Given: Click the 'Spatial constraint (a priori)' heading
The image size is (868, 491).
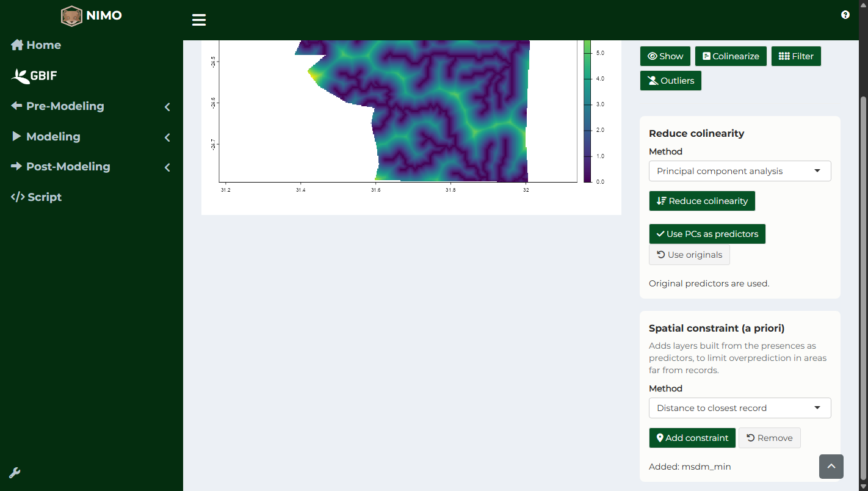Looking at the screenshot, I should click(x=716, y=329).
